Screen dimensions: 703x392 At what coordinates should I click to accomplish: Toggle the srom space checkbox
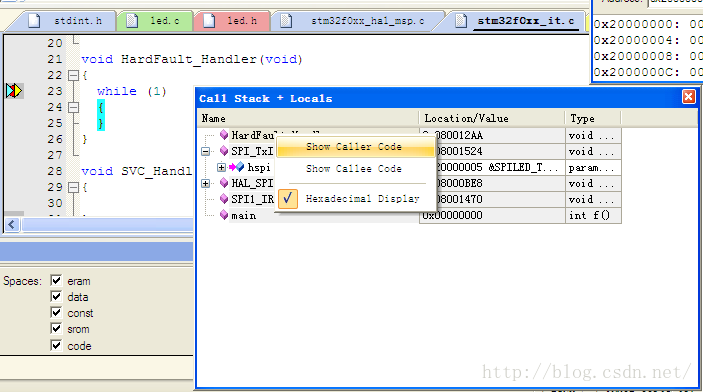coord(56,329)
